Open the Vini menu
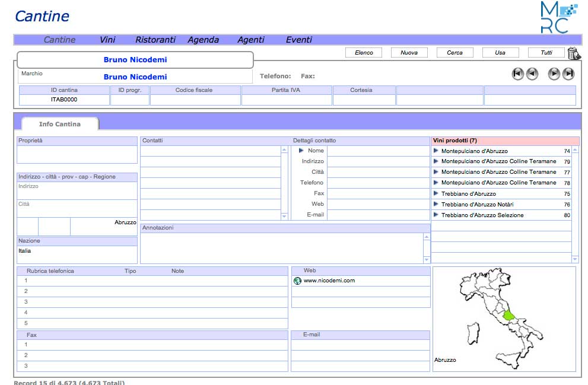Screen dimensions: 588x385 [107, 40]
